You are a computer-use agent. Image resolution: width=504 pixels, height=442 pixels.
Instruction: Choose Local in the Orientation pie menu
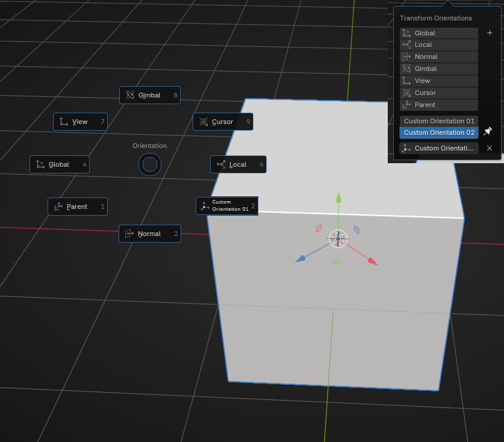click(x=238, y=164)
